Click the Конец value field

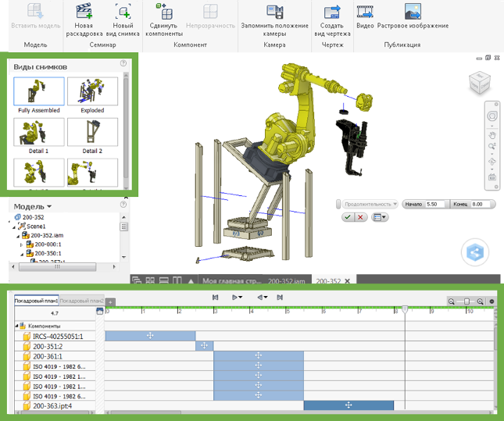[481, 204]
